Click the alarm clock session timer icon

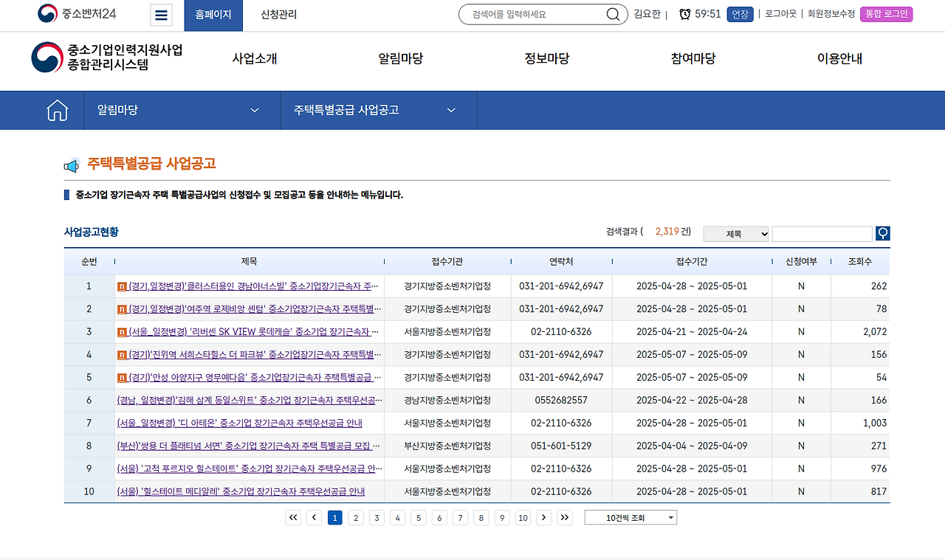683,14
